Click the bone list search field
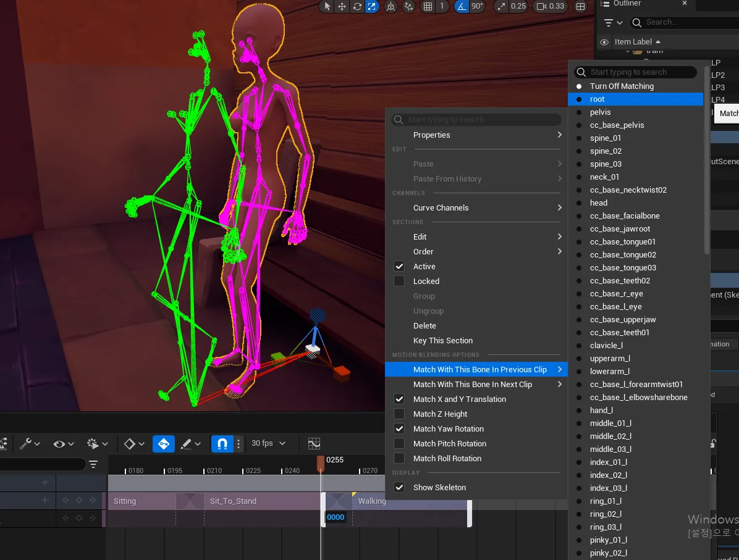The width and height of the screenshot is (739, 560). tap(635, 72)
